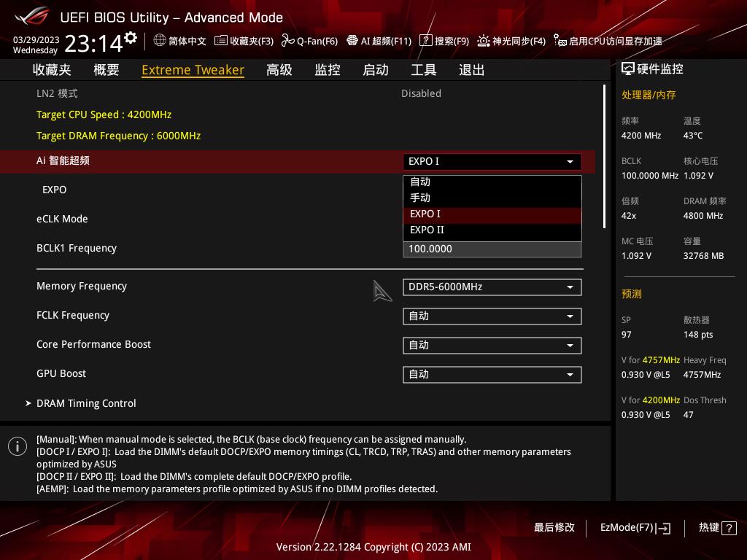Click the ROG logo icon

31,17
